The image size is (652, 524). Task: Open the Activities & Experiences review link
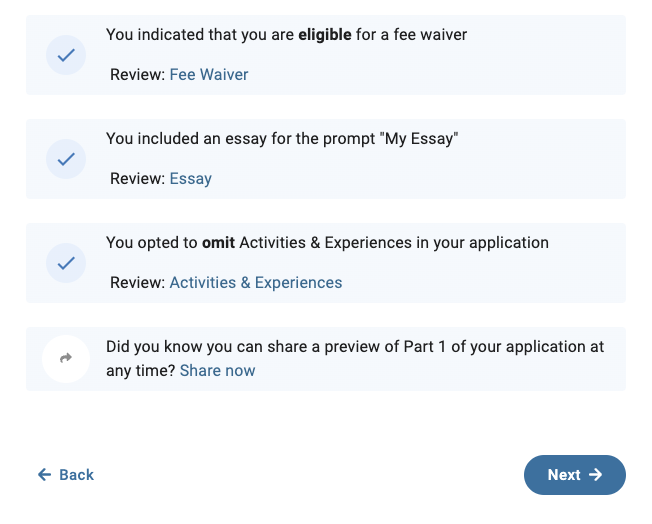256,283
